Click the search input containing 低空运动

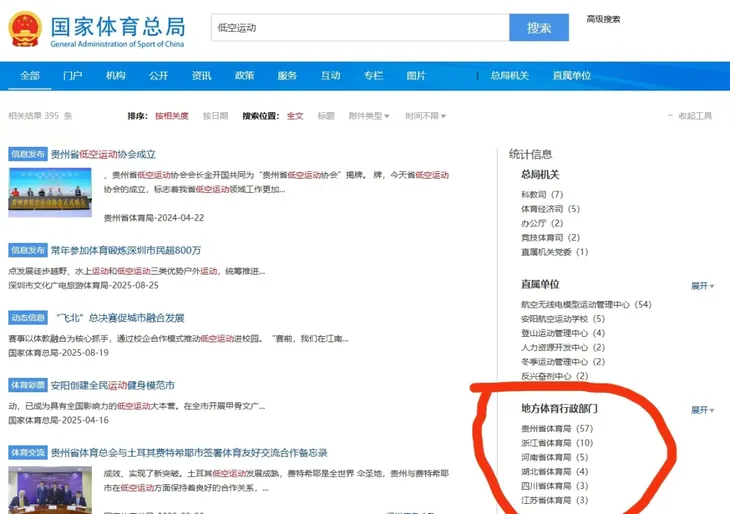358,28
